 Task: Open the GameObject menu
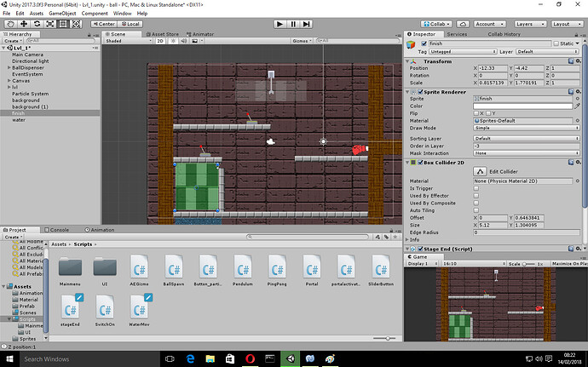coord(64,14)
